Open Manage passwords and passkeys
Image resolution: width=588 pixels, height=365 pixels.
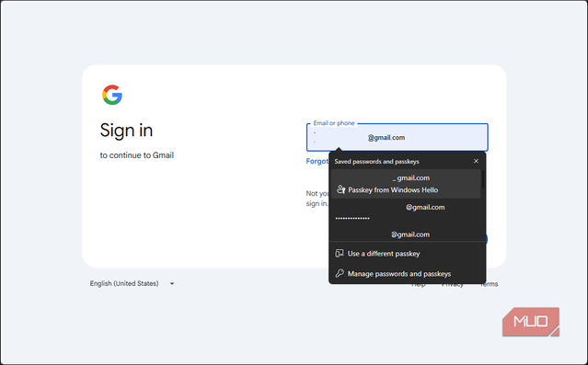point(408,274)
